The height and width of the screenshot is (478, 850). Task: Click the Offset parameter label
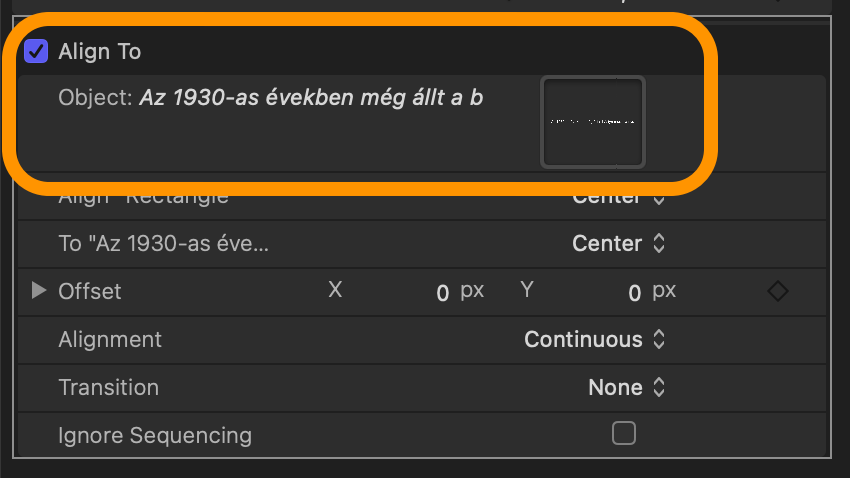pyautogui.click(x=90, y=292)
